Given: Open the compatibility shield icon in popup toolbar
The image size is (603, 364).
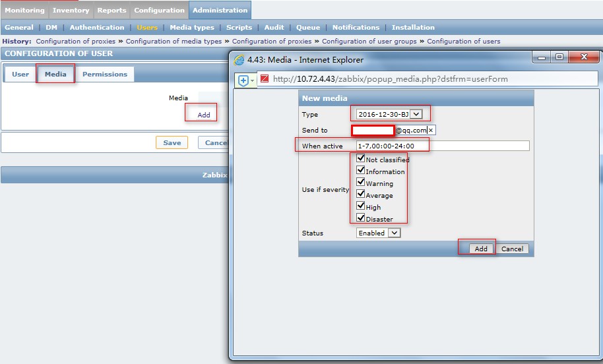Looking at the screenshot, I should click(243, 80).
